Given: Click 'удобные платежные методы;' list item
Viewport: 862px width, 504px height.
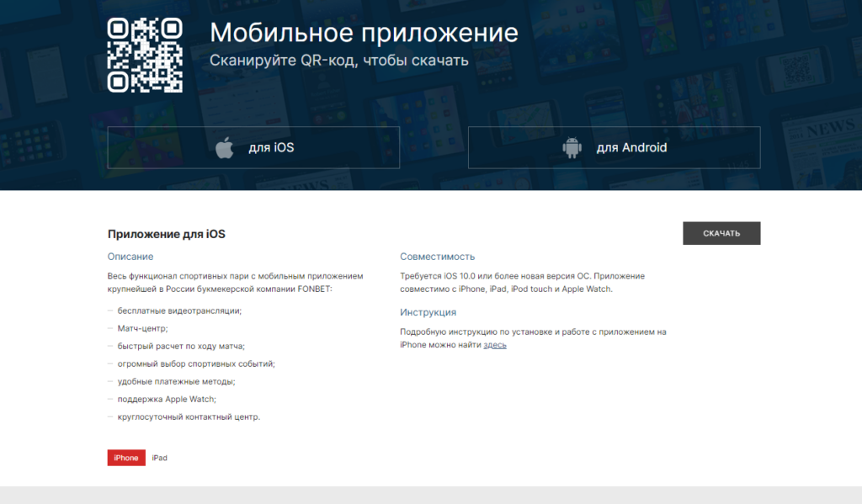Looking at the screenshot, I should coord(176,381).
